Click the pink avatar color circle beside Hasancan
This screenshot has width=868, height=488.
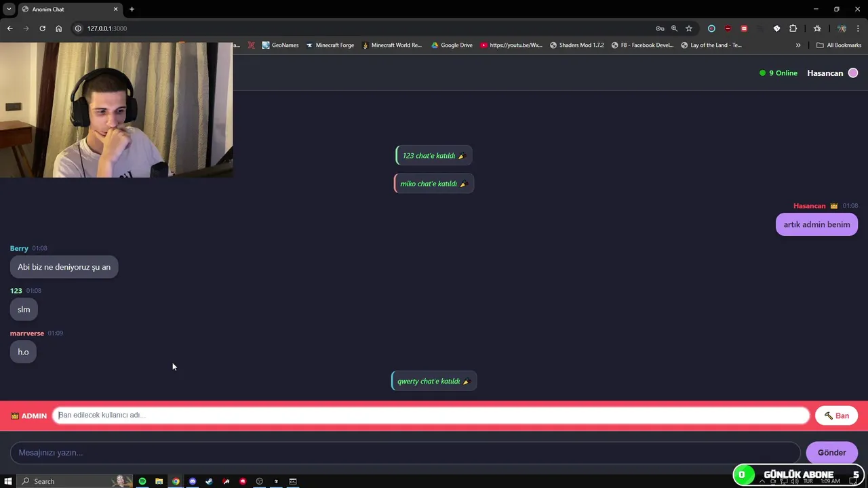pos(853,73)
